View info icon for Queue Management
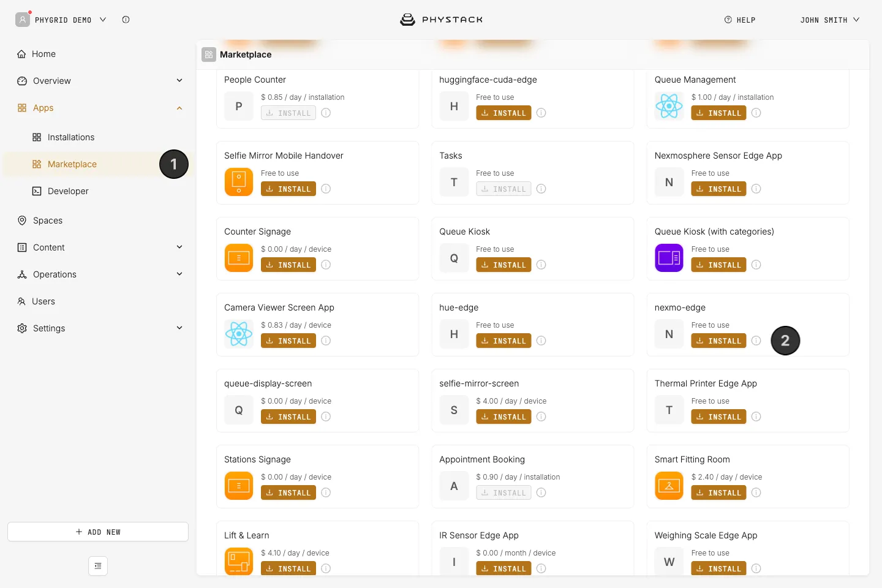 pos(756,113)
